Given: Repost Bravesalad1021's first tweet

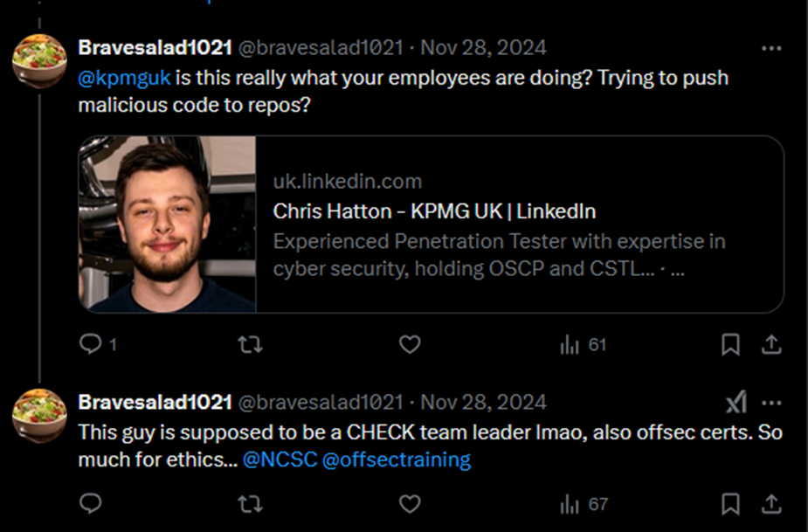Looking at the screenshot, I should coord(250,344).
